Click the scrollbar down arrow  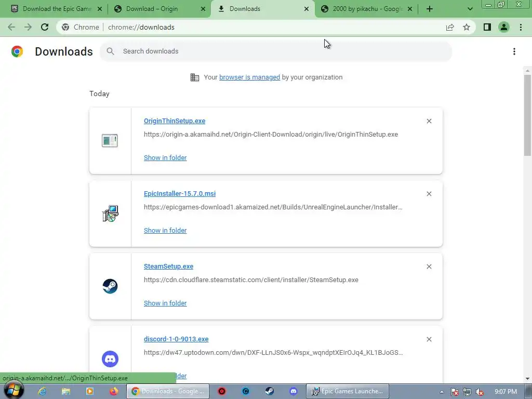(x=527, y=378)
